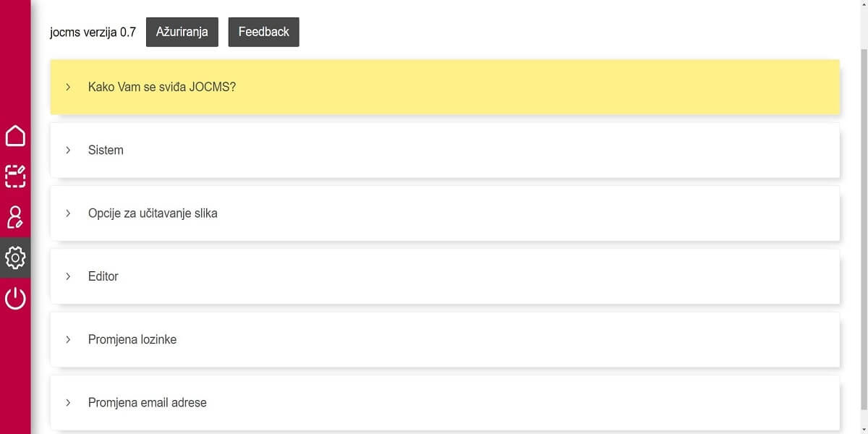Open the Sistem settings panel title
Image resolution: width=868 pixels, height=434 pixels.
tap(106, 150)
